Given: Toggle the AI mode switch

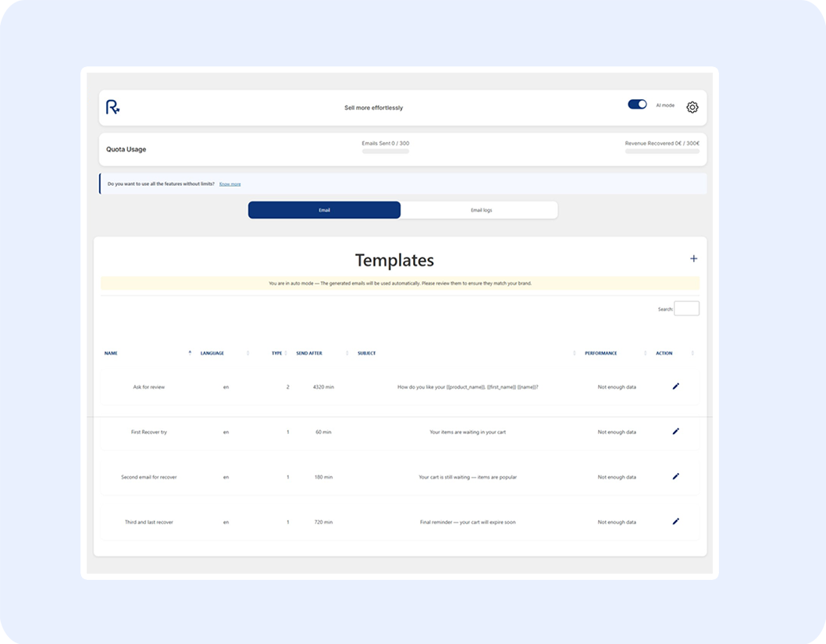Looking at the screenshot, I should pyautogui.click(x=637, y=105).
